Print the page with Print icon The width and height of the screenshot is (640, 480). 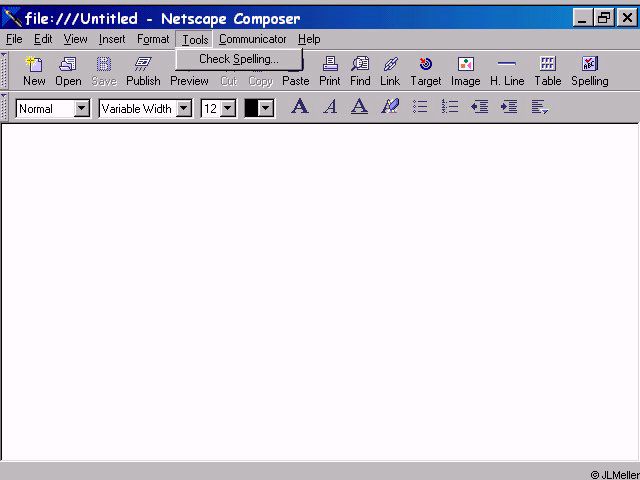coord(330,71)
